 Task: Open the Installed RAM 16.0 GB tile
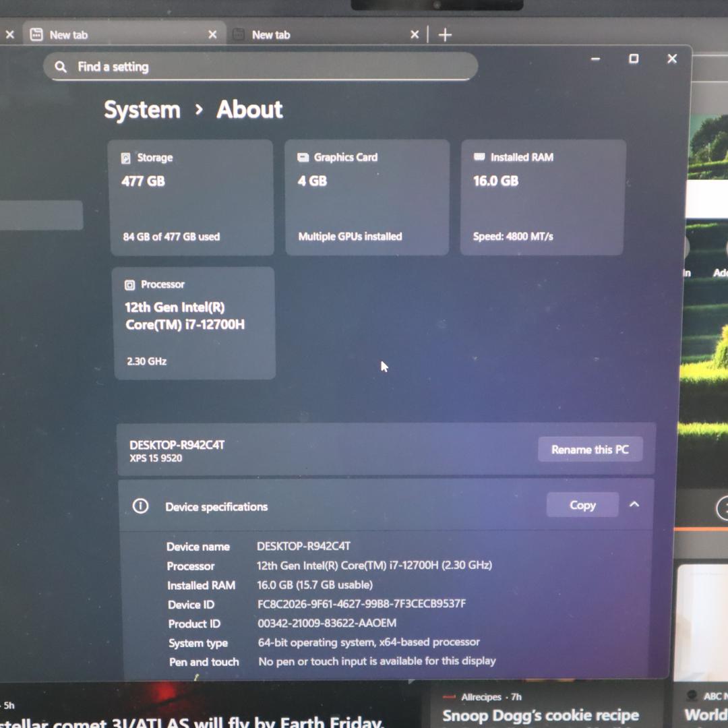coord(543,197)
